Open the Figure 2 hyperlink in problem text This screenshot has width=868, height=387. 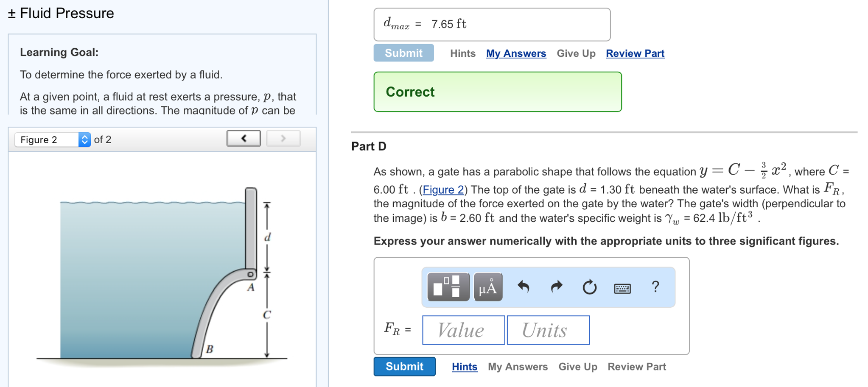pos(442,190)
